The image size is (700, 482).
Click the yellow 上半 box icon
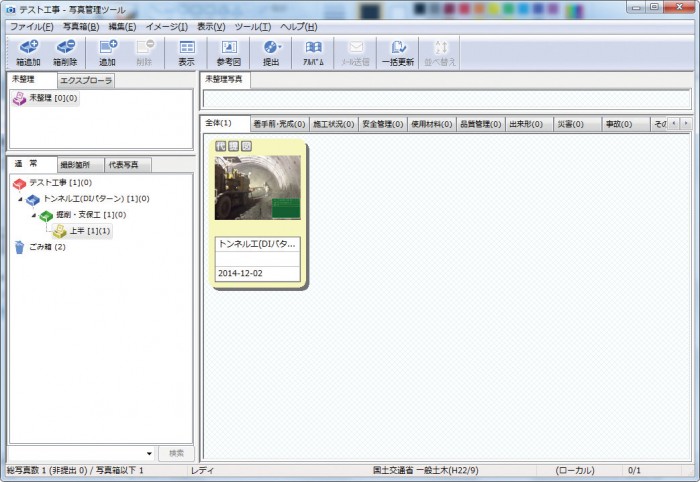[x=60, y=231]
